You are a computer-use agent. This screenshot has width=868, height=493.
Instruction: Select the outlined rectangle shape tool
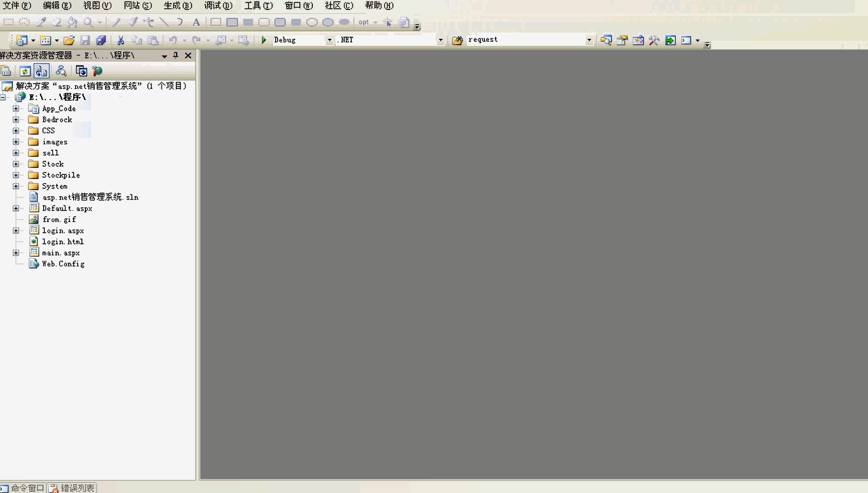[x=216, y=22]
